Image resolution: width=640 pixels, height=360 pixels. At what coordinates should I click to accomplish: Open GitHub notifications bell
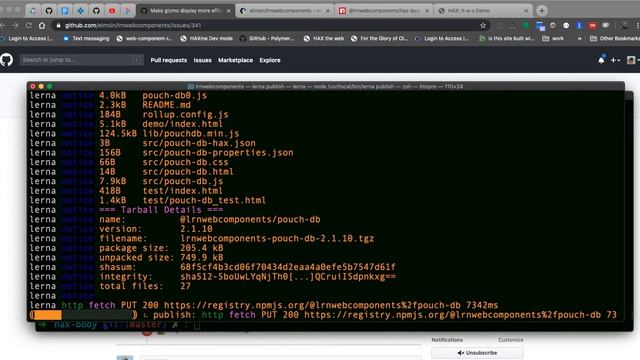click(601, 60)
